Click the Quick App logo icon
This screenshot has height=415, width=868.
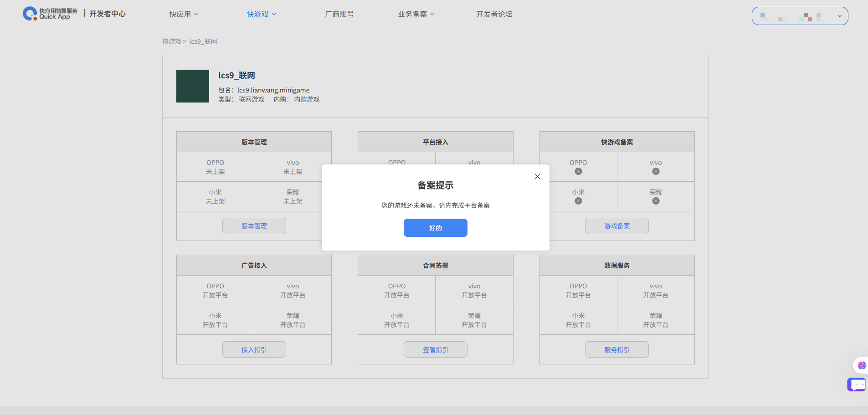[x=30, y=14]
